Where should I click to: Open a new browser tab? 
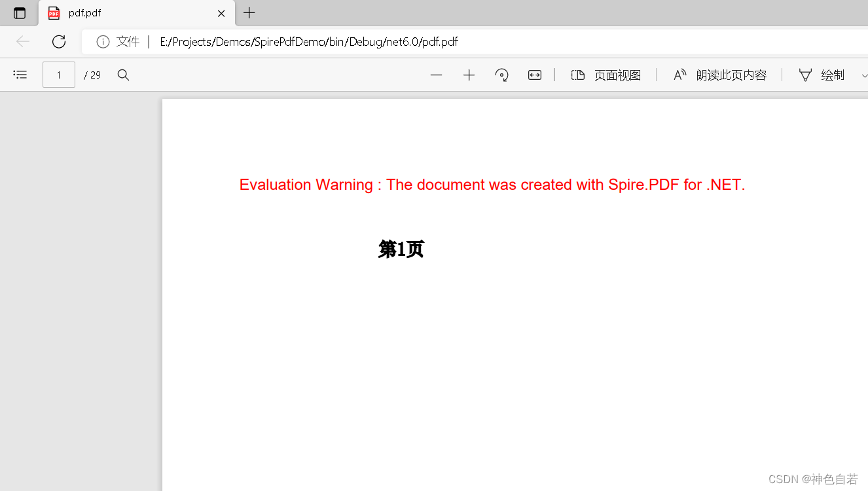tap(249, 13)
